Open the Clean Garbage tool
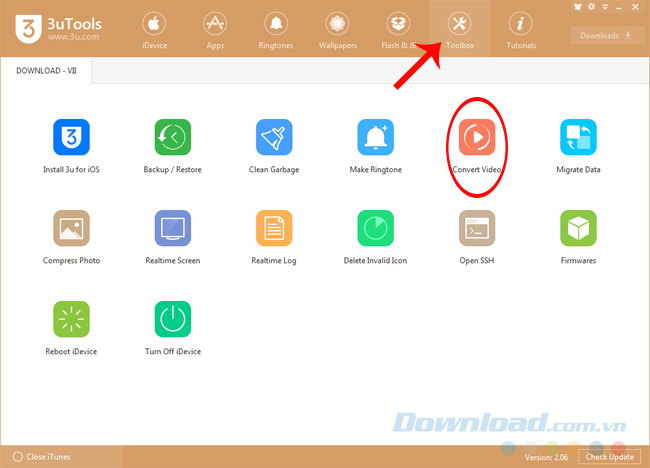 pyautogui.click(x=274, y=137)
